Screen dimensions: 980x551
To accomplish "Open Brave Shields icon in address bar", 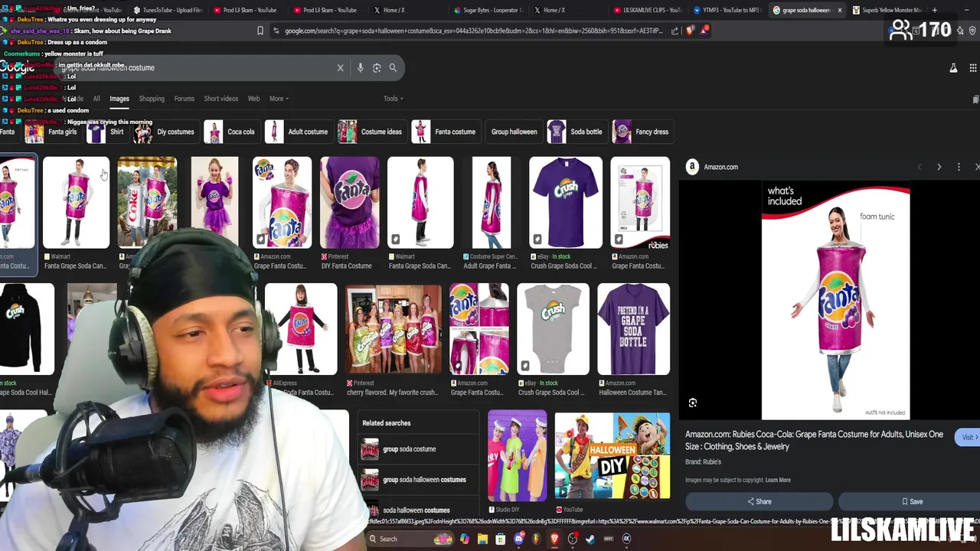I will (x=690, y=31).
